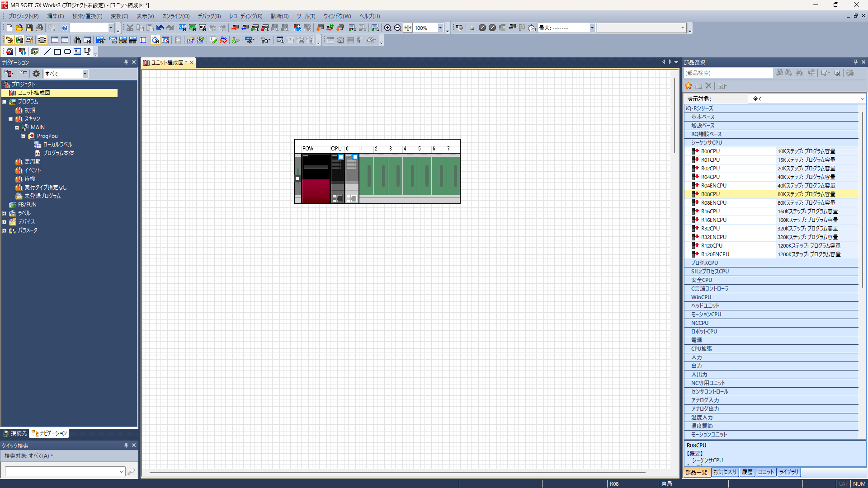Expand the アナログ入力 category
The width and height of the screenshot is (868, 488).
(771, 400)
